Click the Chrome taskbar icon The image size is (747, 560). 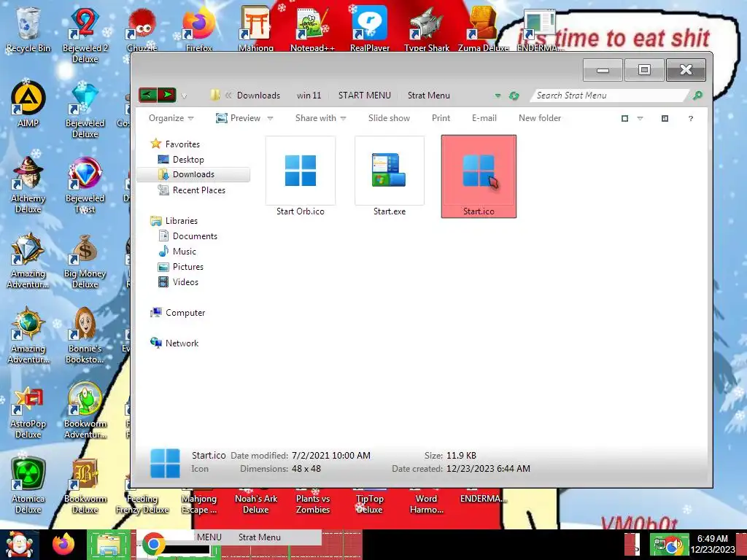[153, 544]
